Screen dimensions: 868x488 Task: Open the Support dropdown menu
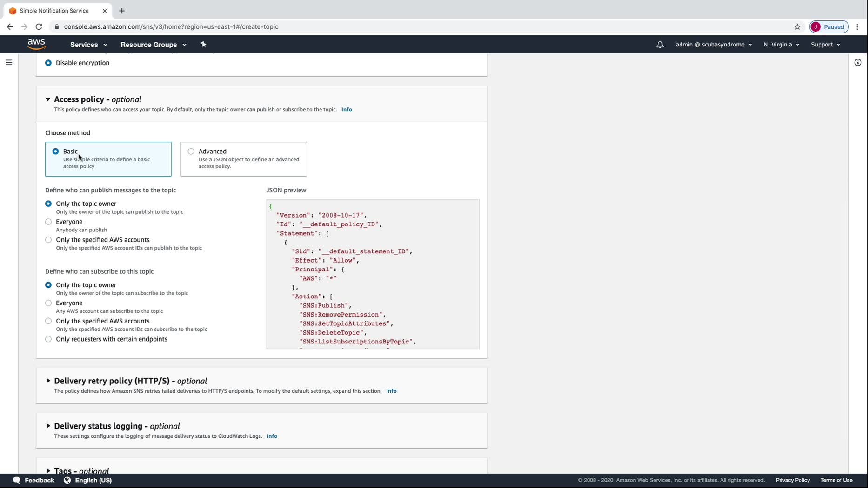[x=825, y=45]
